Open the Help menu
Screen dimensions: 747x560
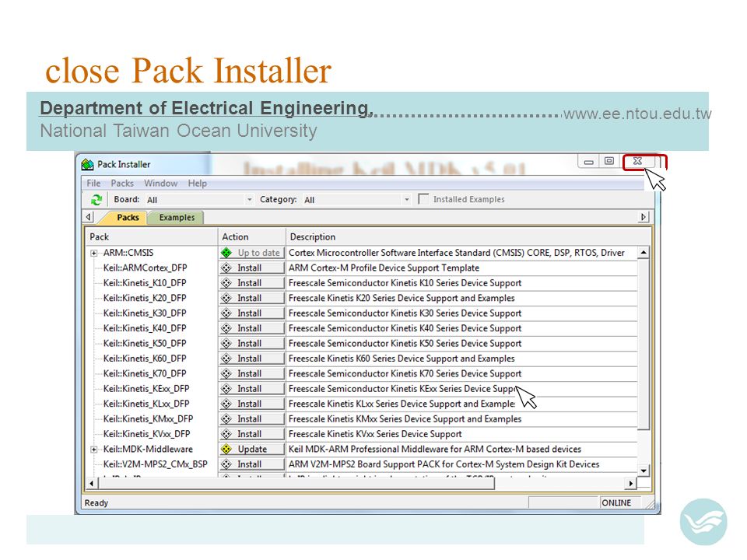197,184
